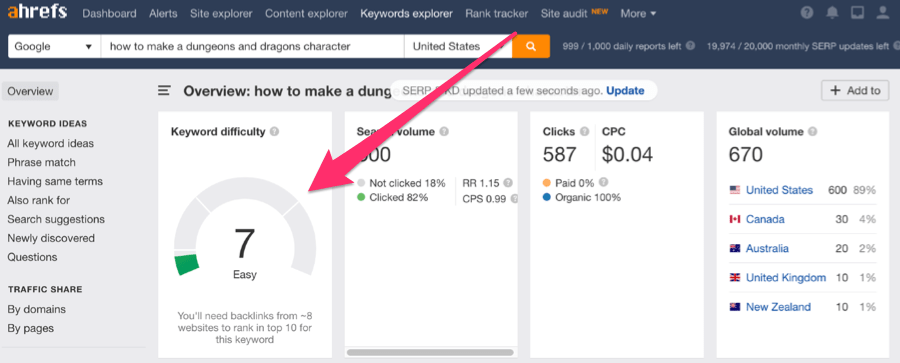The image size is (900, 363).
Task: Select Phrase match keyword ideas
Action: coord(41,163)
